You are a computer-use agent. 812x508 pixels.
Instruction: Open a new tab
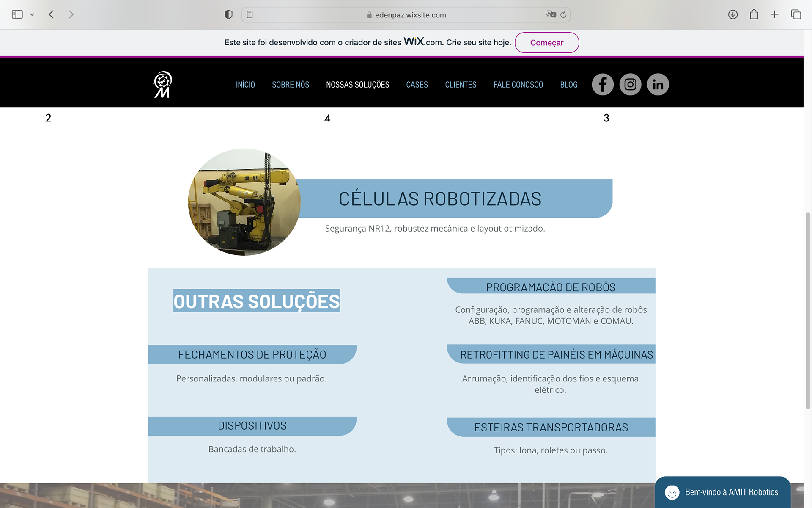click(x=774, y=14)
